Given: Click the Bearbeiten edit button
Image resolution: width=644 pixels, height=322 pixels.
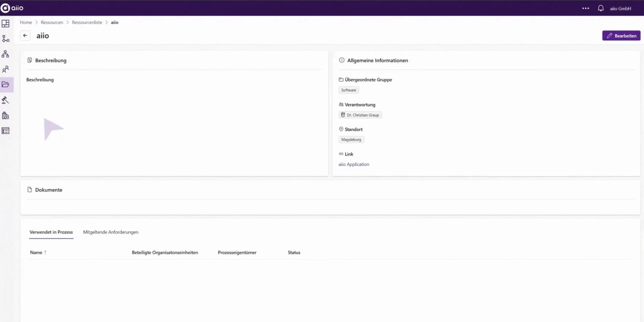Looking at the screenshot, I should point(621,36).
